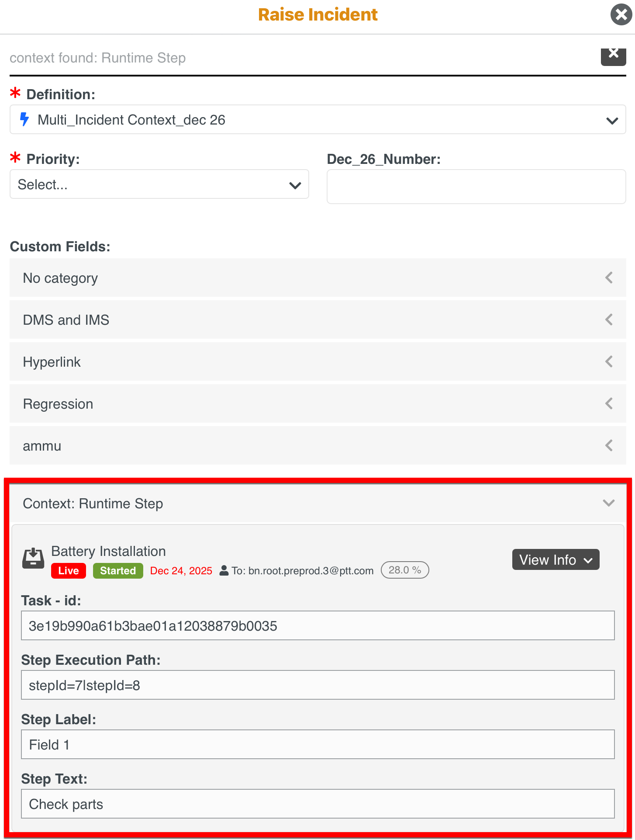The height and width of the screenshot is (840, 635).
Task: Open the View Info dropdown button
Action: [556, 560]
